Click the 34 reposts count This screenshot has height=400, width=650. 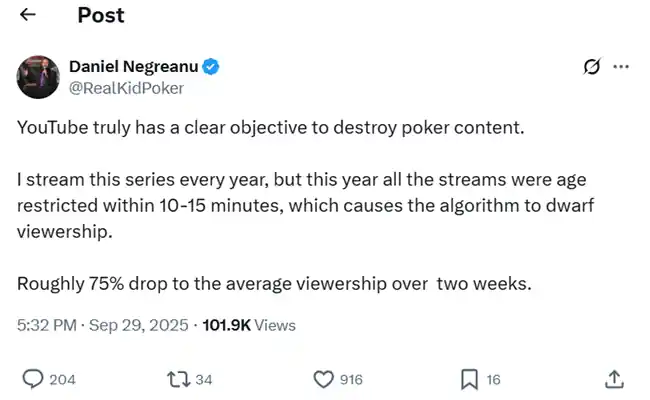[204, 380]
